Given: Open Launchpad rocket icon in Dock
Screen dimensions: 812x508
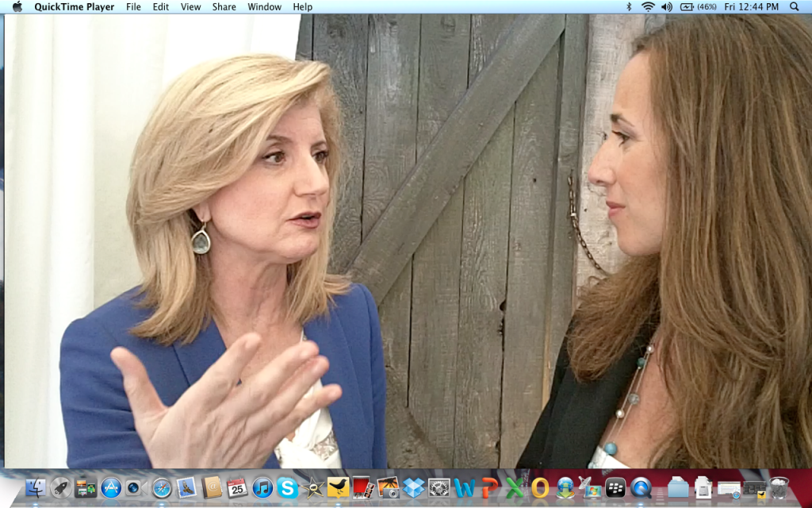Looking at the screenshot, I should (60, 488).
